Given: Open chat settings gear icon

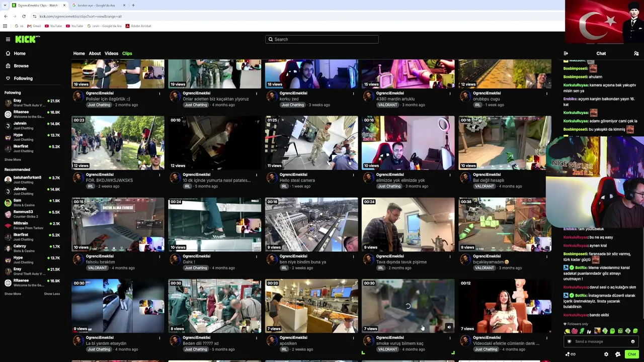Looking at the screenshot, I should tap(606, 354).
